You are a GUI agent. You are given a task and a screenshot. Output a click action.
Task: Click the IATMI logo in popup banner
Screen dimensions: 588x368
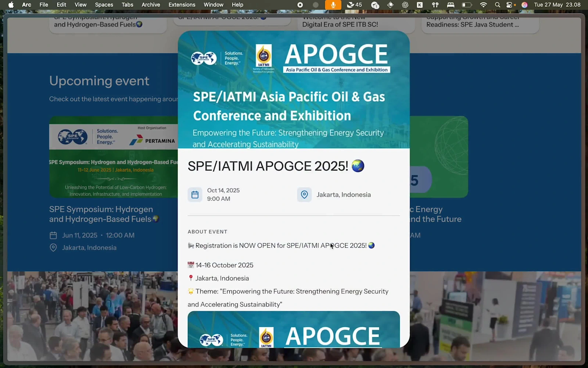263,59
